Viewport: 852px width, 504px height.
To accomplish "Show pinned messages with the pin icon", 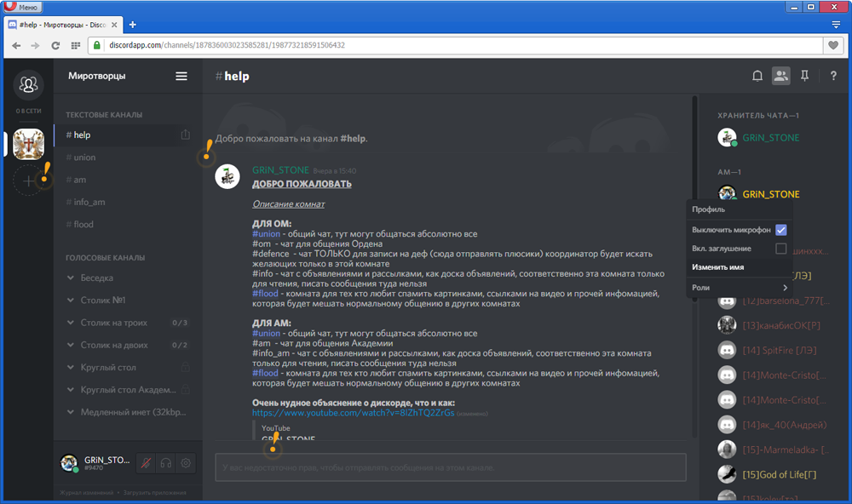I will point(805,76).
